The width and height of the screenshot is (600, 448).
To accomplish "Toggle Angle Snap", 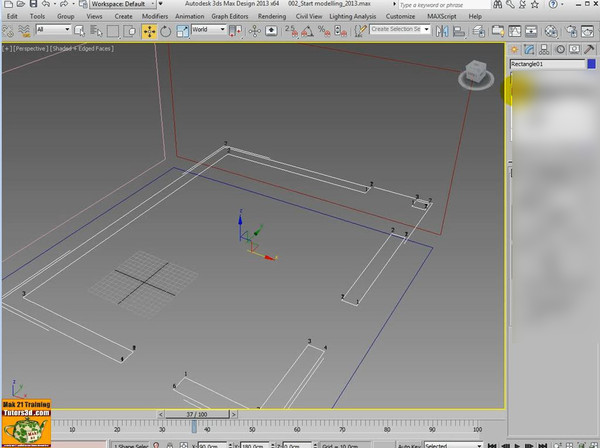I will (307, 31).
